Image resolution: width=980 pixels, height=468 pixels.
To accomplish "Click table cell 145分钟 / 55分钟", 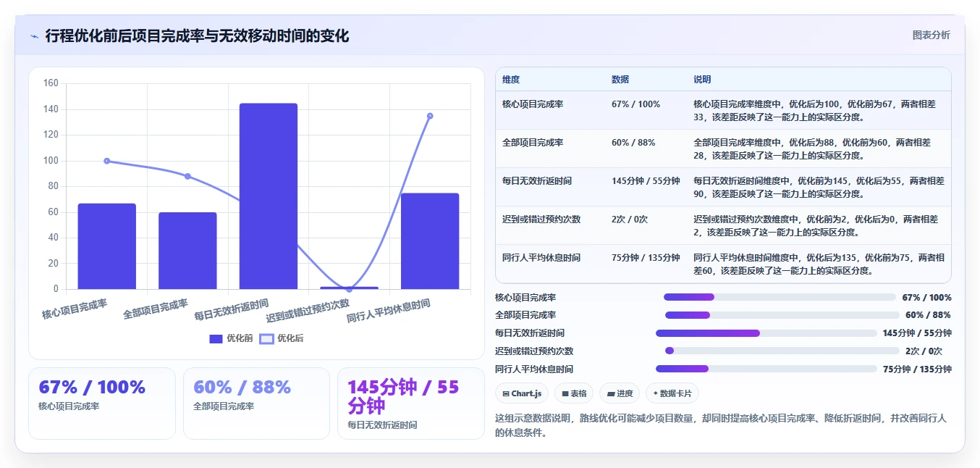I will [646, 181].
